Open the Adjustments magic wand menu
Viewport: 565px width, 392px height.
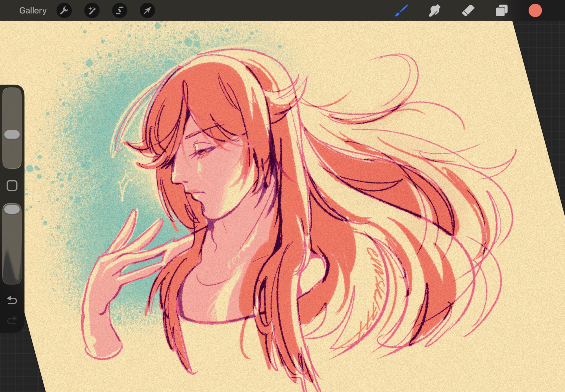coord(92,11)
